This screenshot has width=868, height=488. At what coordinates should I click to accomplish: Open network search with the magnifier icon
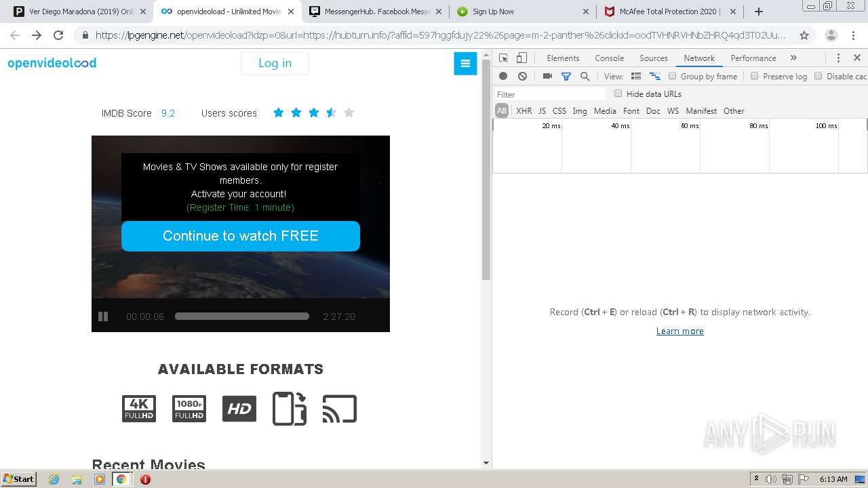click(x=585, y=77)
